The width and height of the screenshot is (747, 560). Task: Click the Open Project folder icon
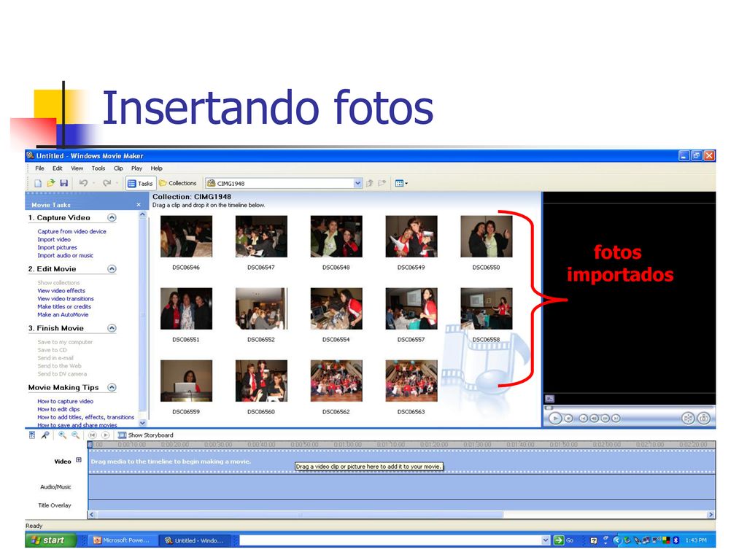click(51, 183)
